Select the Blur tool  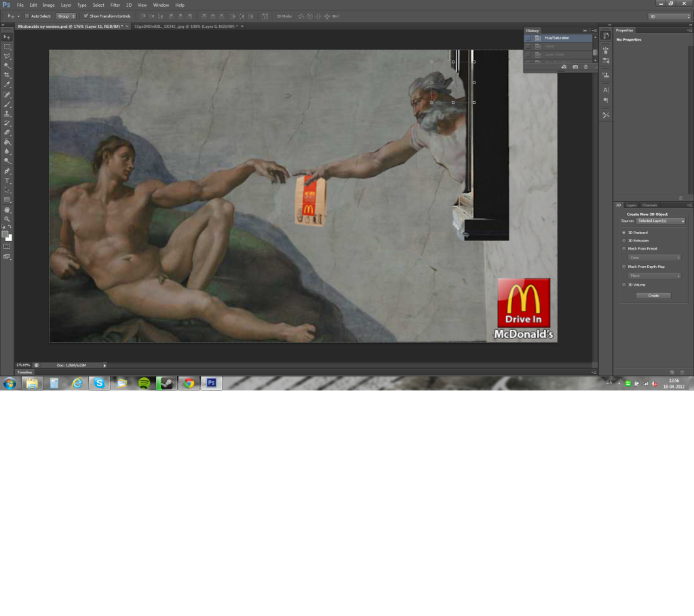[7, 151]
